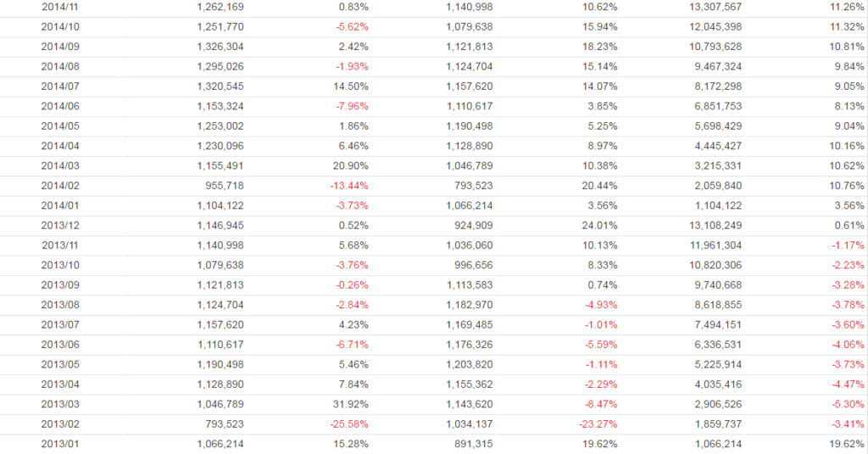
Task: Select the 2014/10 row date
Action: pyautogui.click(x=60, y=26)
